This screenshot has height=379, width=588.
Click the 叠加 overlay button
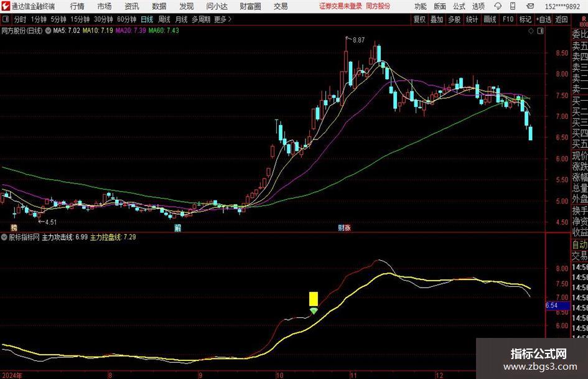(x=437, y=19)
